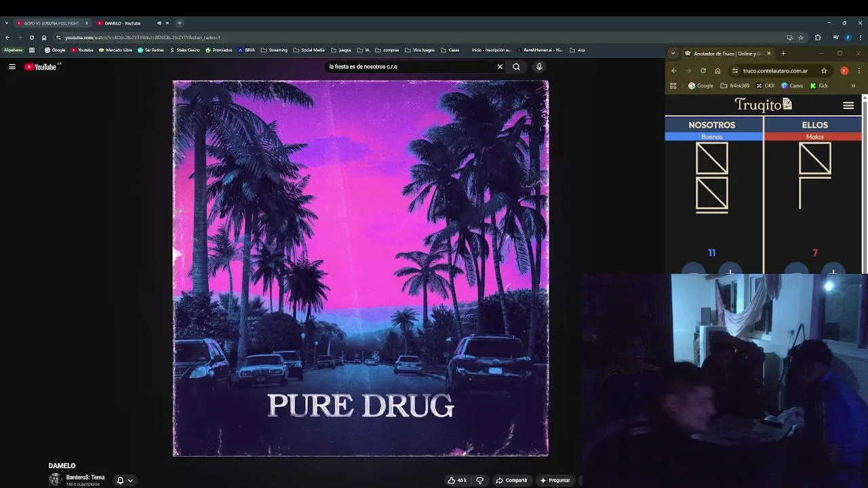This screenshot has width=868, height=488.
Task: Click the NOSOTROS team header
Action: click(712, 125)
